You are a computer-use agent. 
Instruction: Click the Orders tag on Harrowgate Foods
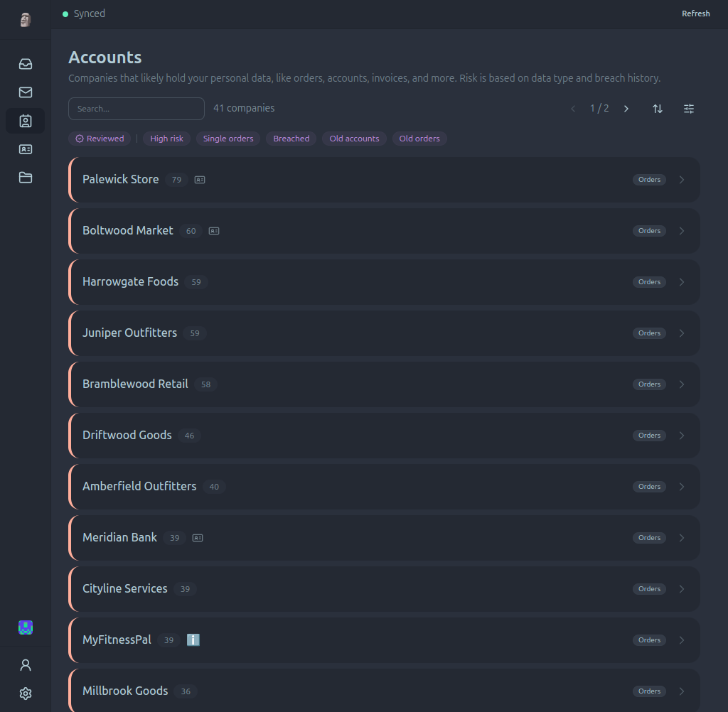click(649, 281)
